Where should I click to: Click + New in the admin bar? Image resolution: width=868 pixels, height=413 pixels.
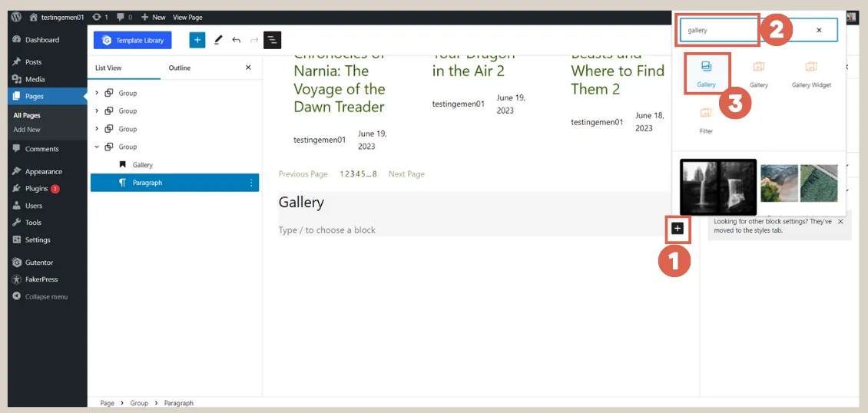154,17
